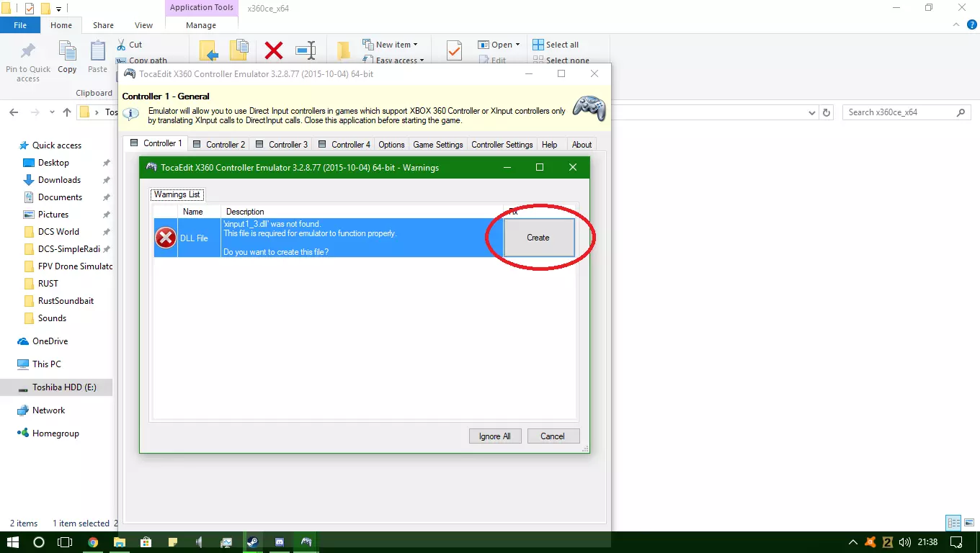Open the Manage ribbon tab
The width and height of the screenshot is (980, 553).
(x=201, y=25)
